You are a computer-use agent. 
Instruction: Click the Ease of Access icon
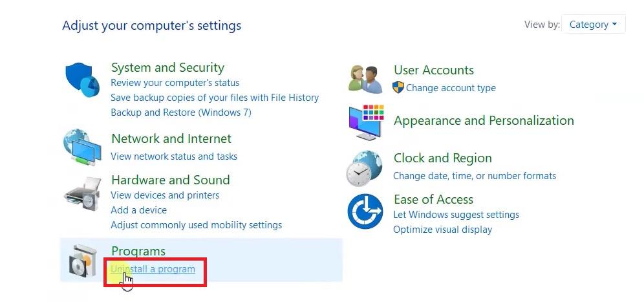click(365, 211)
